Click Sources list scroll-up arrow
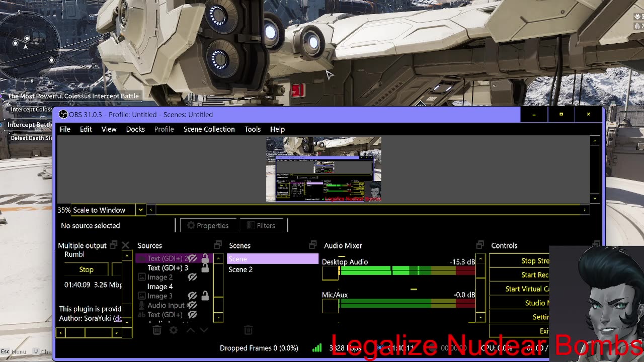Screen dimensions: 644x362 click(x=218, y=258)
